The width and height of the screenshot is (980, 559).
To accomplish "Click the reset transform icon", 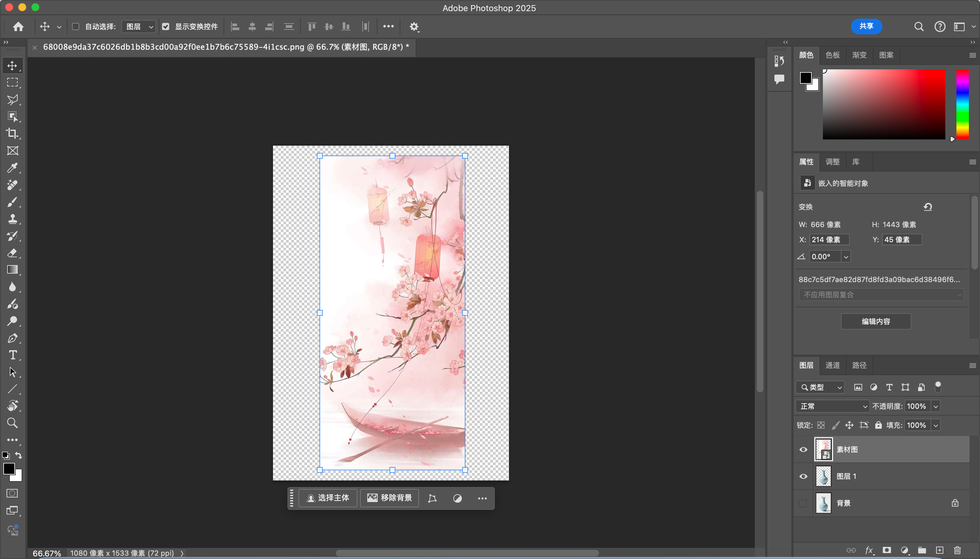I will pos(928,207).
